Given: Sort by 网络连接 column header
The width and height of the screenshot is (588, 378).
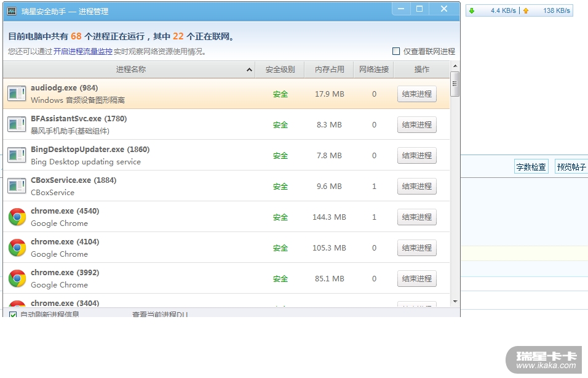Looking at the screenshot, I should pyautogui.click(x=373, y=70).
